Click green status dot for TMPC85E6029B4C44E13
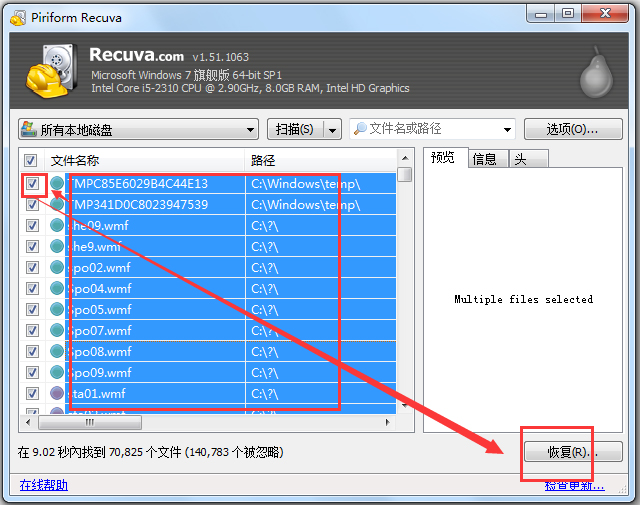Viewport: 640px width, 505px height. (57, 183)
